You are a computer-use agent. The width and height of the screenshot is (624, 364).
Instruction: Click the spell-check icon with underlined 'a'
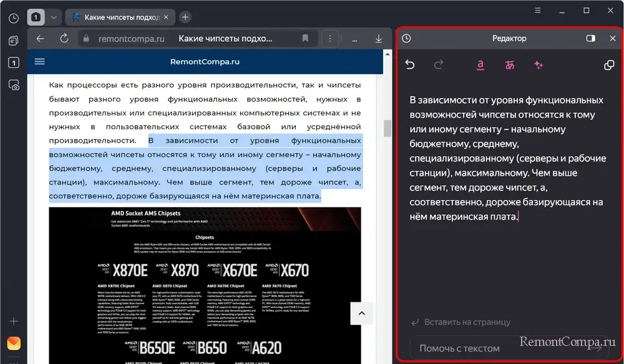tap(480, 65)
